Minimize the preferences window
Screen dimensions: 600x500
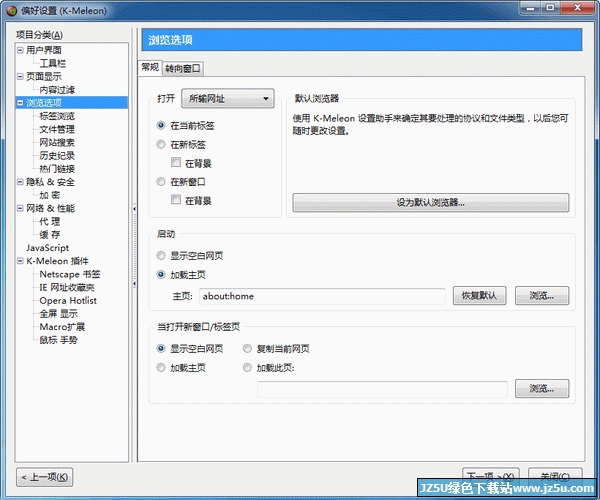(x=530, y=8)
